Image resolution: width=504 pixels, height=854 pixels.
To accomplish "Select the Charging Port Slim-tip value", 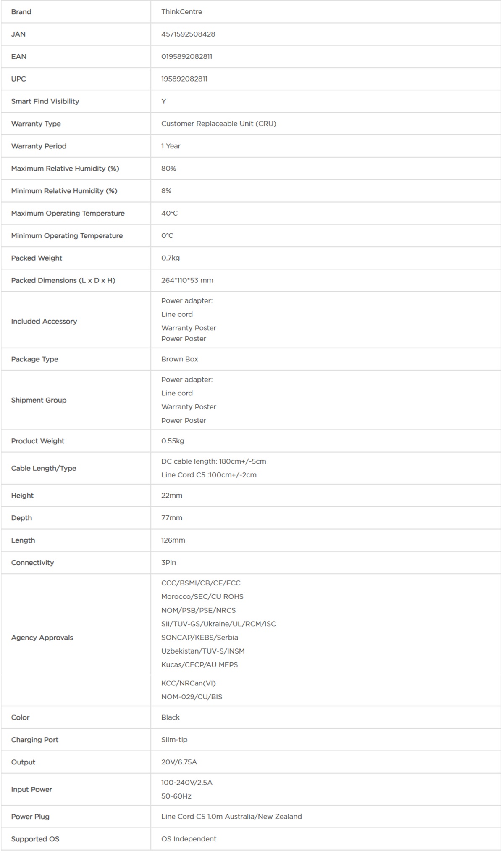I will 174,740.
